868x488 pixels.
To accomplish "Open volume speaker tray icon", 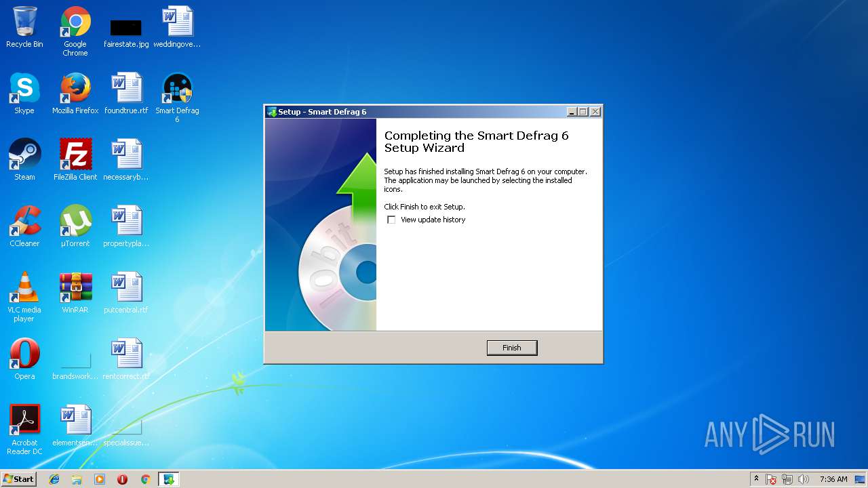I will (x=804, y=479).
